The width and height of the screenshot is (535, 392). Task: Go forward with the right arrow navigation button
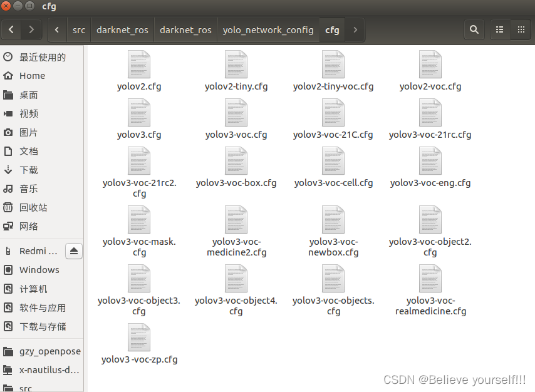coord(31,29)
